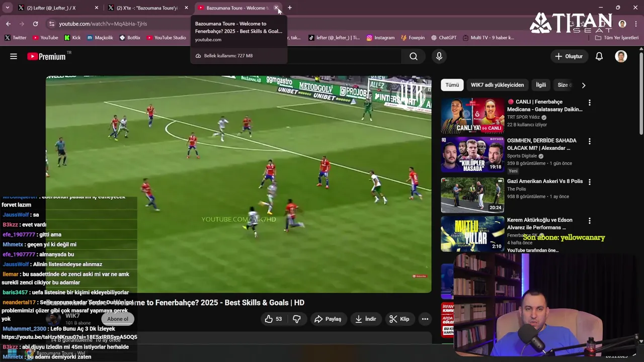The height and width of the screenshot is (362, 644).
Task: Open the Chrome profile avatar
Action: click(x=622, y=24)
